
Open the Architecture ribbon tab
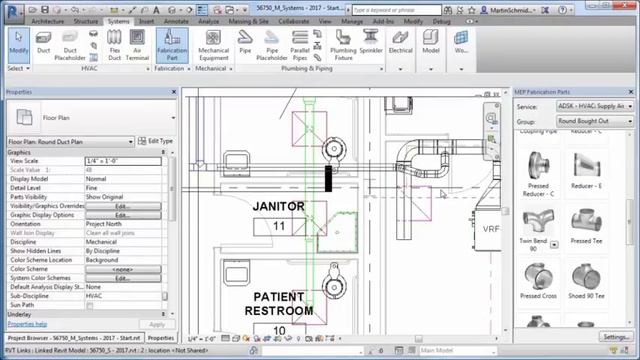48,21
